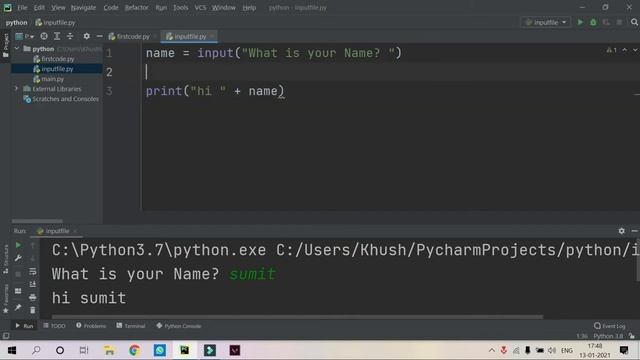Select firstcode.py in project tree
Viewport: 640px width, 360px height.
[x=58, y=59]
